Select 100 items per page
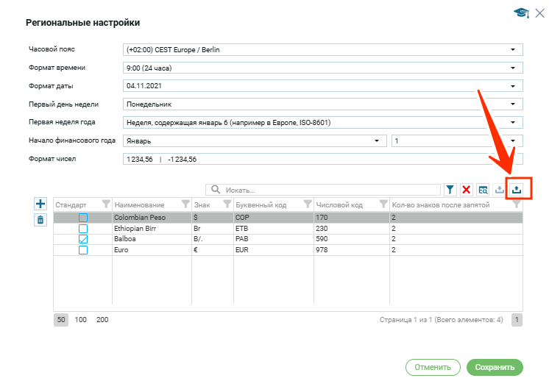Viewport: 549px width, 392px height. (x=81, y=320)
